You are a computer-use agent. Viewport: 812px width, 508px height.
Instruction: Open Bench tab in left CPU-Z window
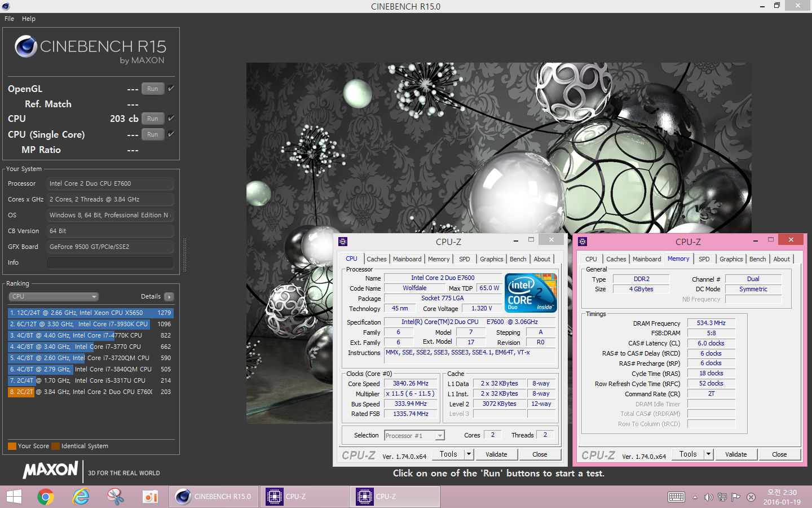(518, 259)
